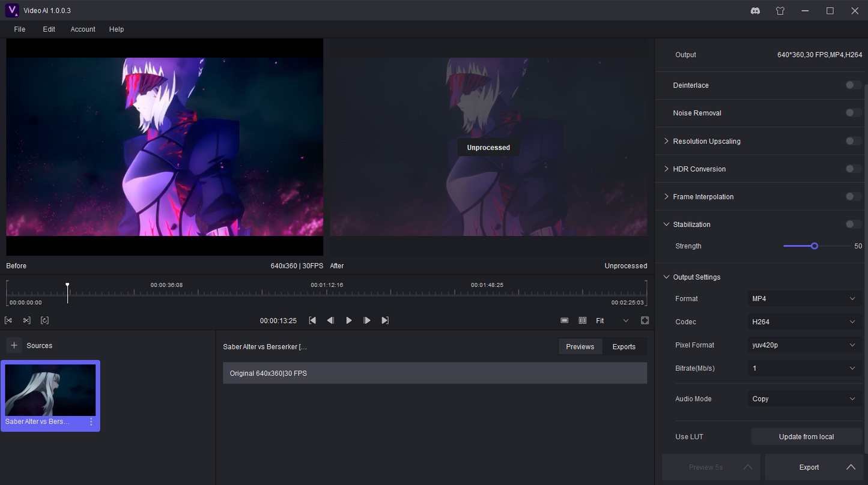The width and height of the screenshot is (868, 485).
Task: Expand the Resolution Upscaling section
Action: click(x=666, y=141)
